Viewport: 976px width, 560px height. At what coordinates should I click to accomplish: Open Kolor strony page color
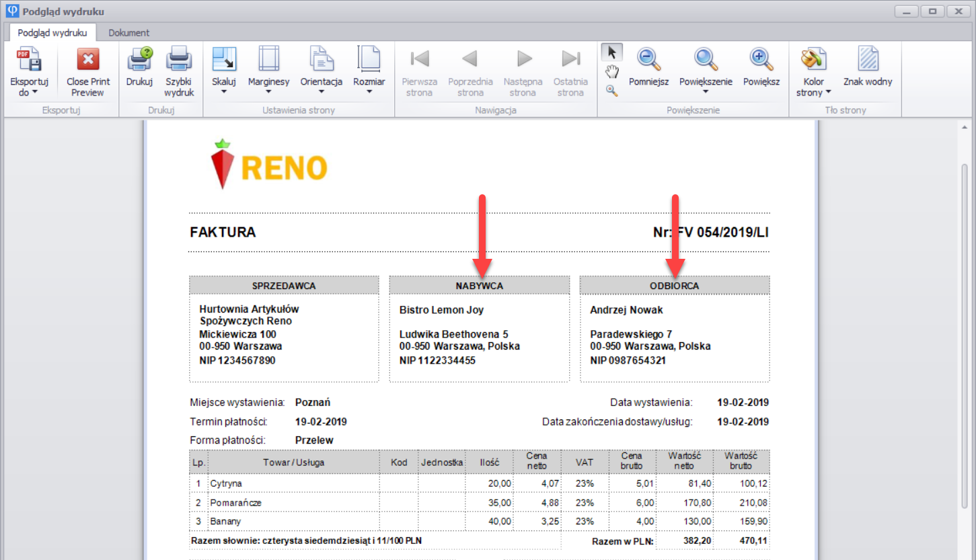(814, 59)
